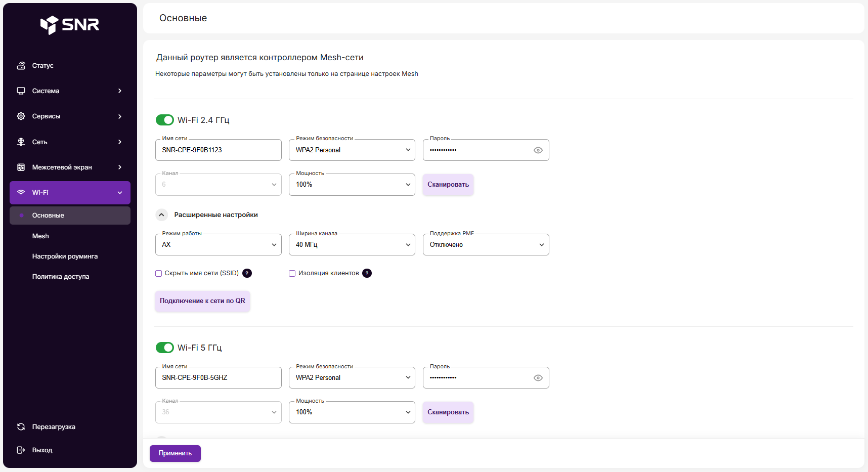The width and height of the screenshot is (868, 472).
Task: Click the SNR logo in sidebar
Action: 70,24
